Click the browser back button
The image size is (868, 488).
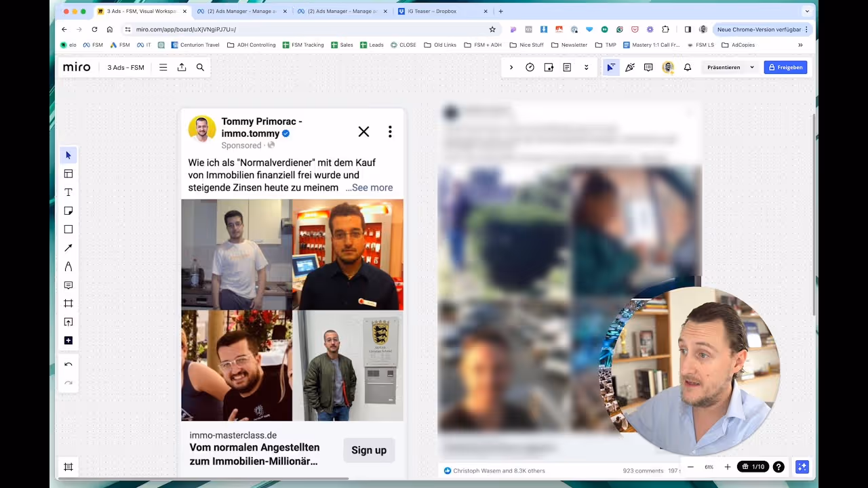coord(64,29)
